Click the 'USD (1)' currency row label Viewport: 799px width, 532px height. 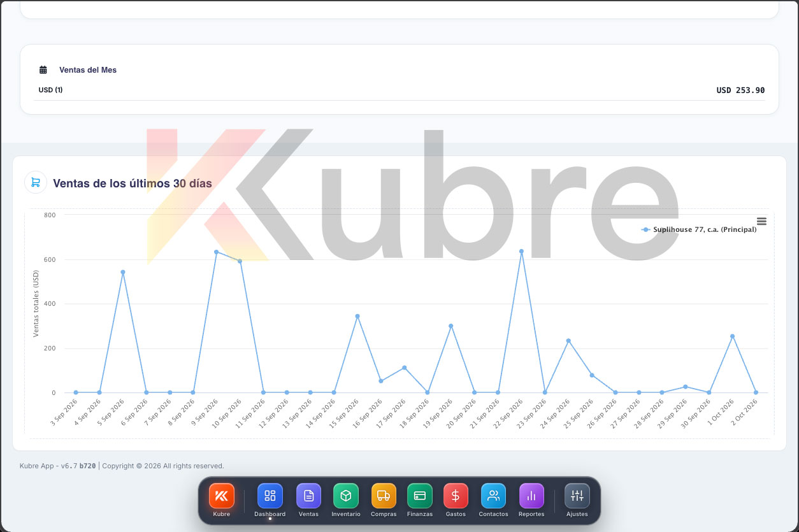point(50,90)
